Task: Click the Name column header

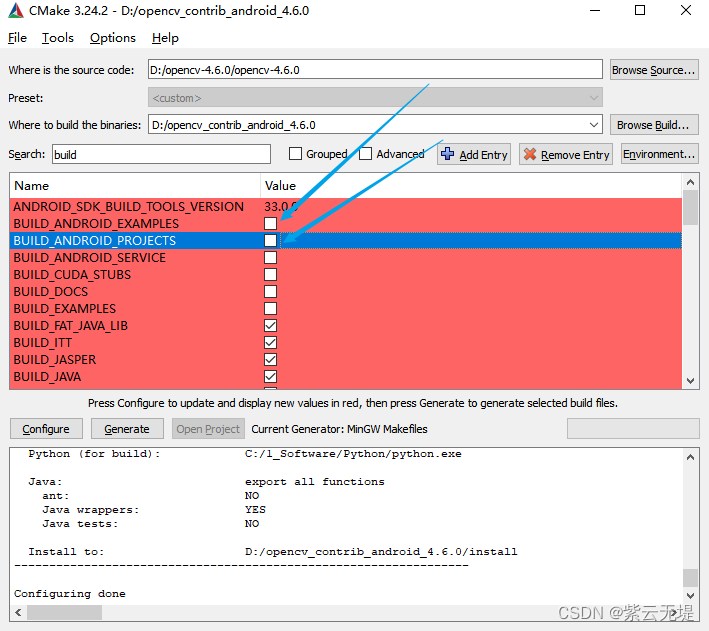Action: click(135, 185)
